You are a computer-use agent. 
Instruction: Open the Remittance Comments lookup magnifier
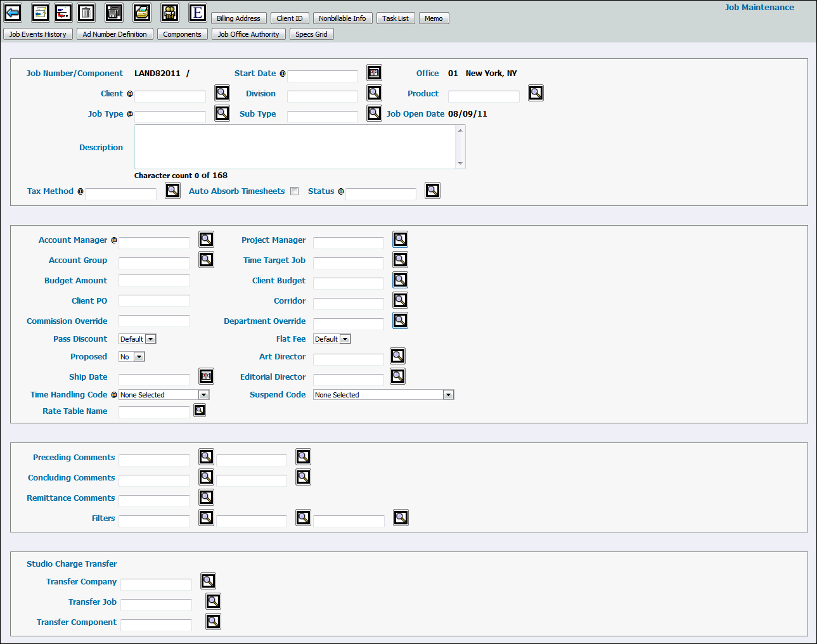(206, 497)
